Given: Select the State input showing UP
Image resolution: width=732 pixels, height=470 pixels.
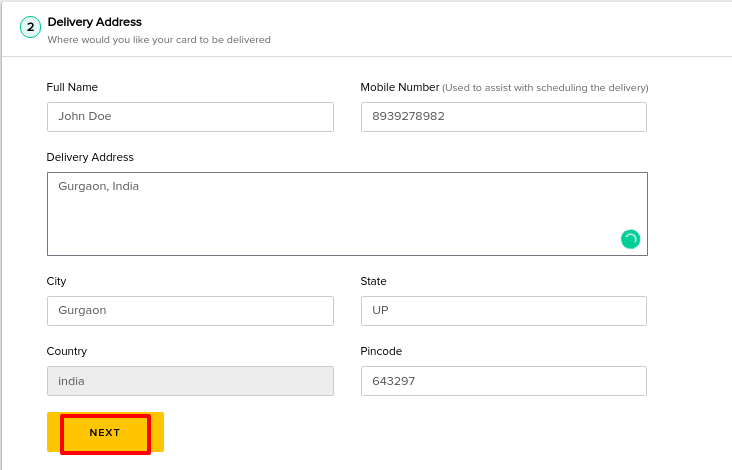Looking at the screenshot, I should (504, 311).
